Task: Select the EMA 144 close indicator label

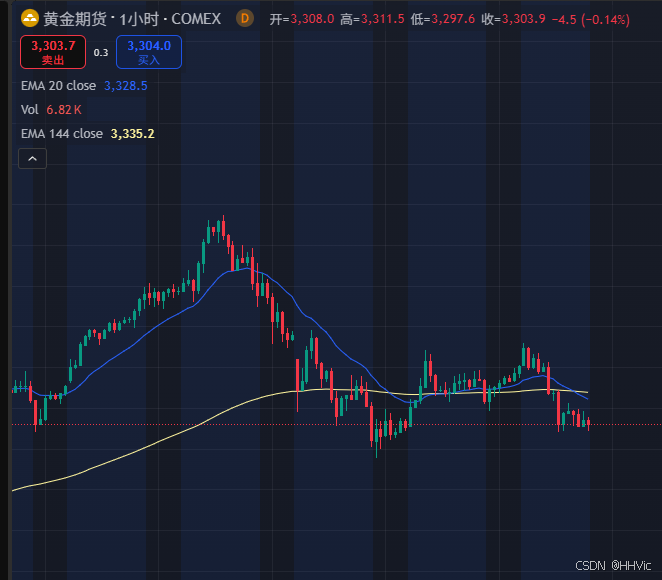Action: click(x=62, y=134)
